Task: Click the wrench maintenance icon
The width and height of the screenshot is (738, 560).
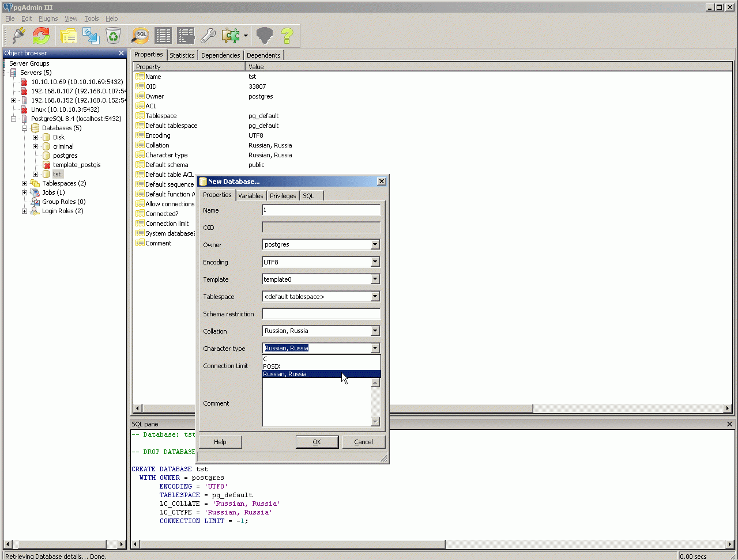Action: [x=208, y=36]
